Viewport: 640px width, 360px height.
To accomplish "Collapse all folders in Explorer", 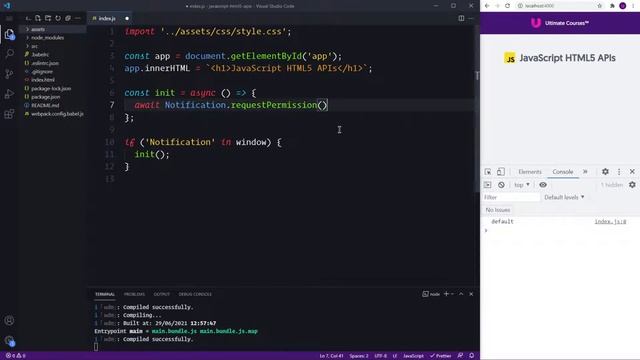I will [x=68, y=18].
